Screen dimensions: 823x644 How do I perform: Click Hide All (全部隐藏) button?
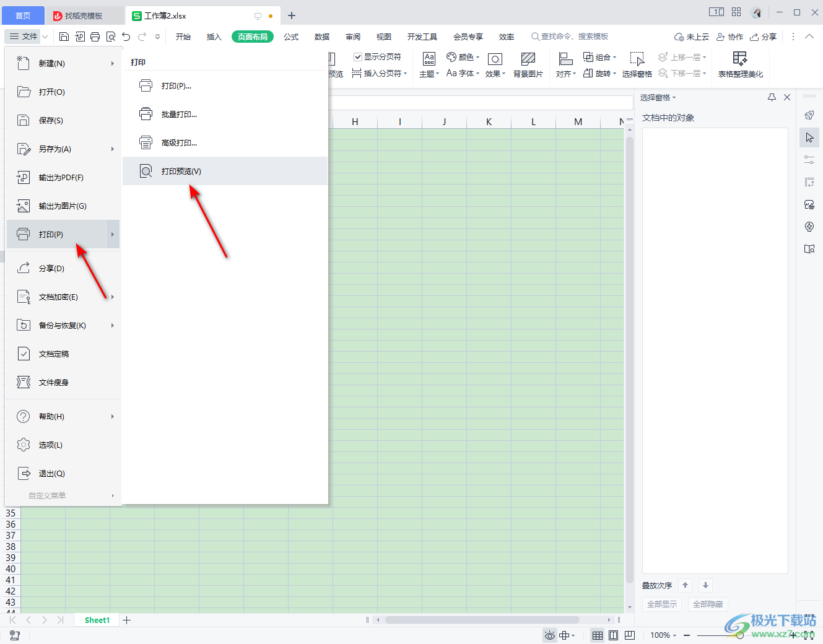click(x=708, y=604)
